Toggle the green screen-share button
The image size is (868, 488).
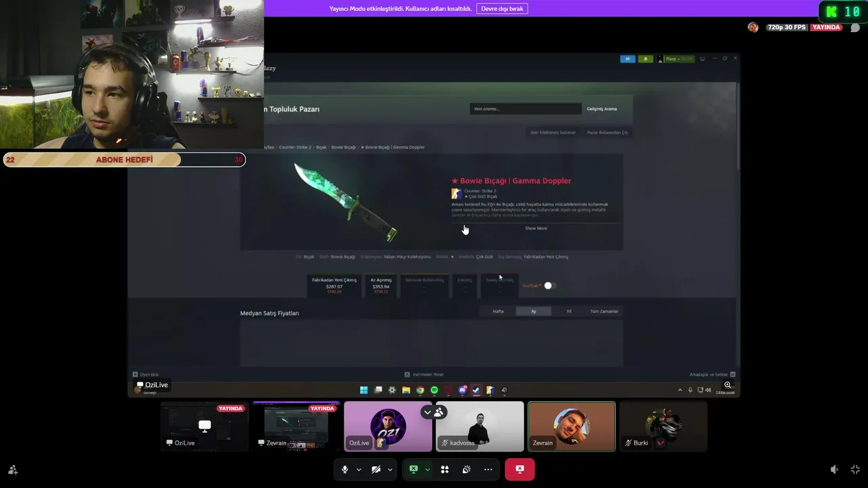pyautogui.click(x=413, y=469)
